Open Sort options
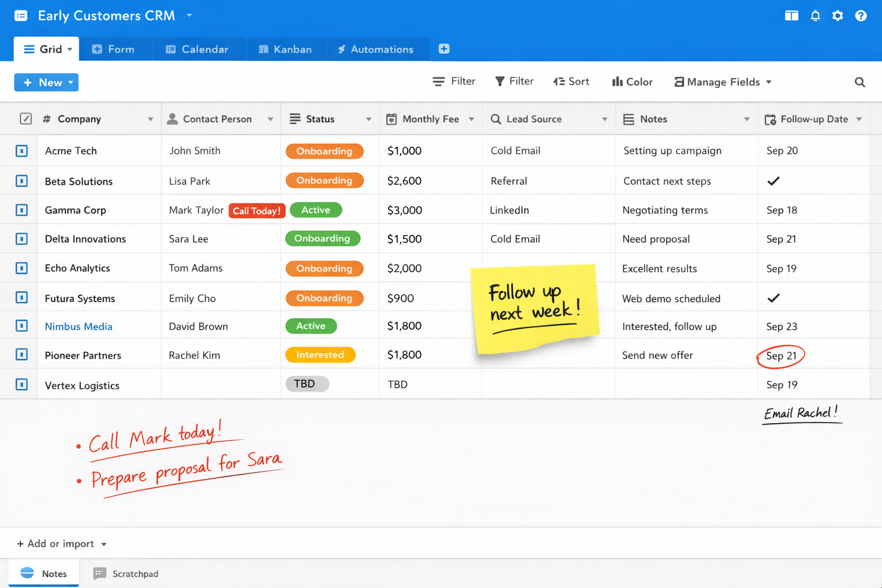The width and height of the screenshot is (882, 588). click(571, 82)
